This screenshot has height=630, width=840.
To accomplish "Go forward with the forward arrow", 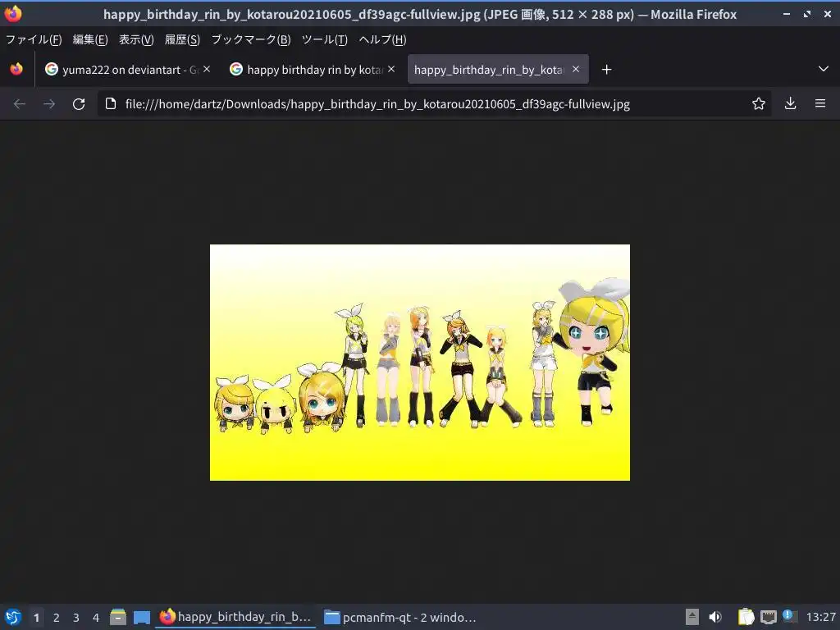I will point(48,104).
